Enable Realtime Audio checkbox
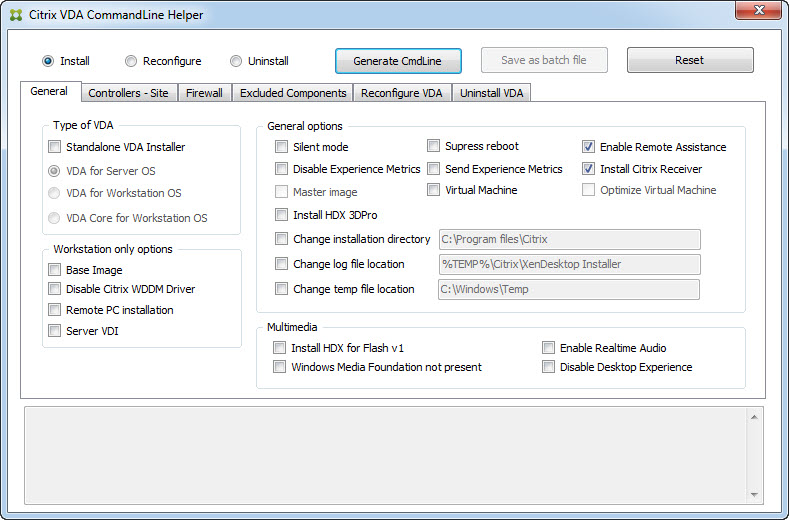Image resolution: width=789 pixels, height=520 pixels. (x=548, y=348)
